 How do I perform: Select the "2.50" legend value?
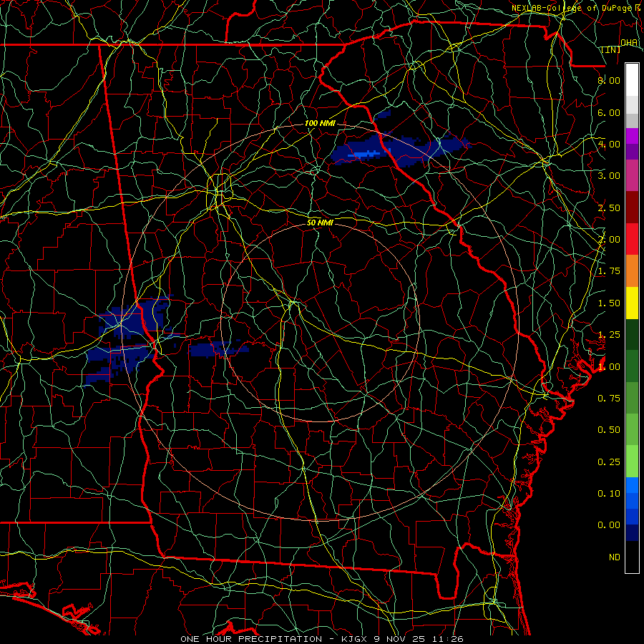click(609, 208)
